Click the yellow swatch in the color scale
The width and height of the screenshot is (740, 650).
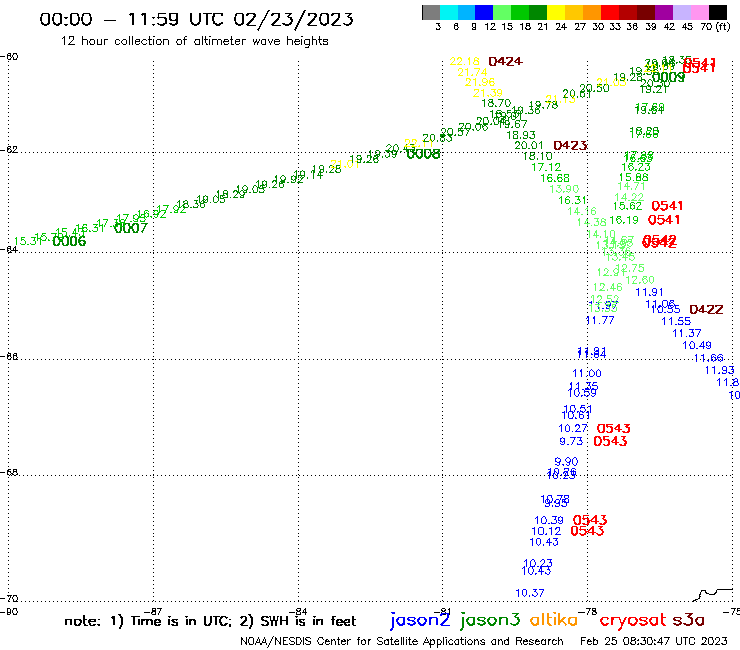[556, 12]
